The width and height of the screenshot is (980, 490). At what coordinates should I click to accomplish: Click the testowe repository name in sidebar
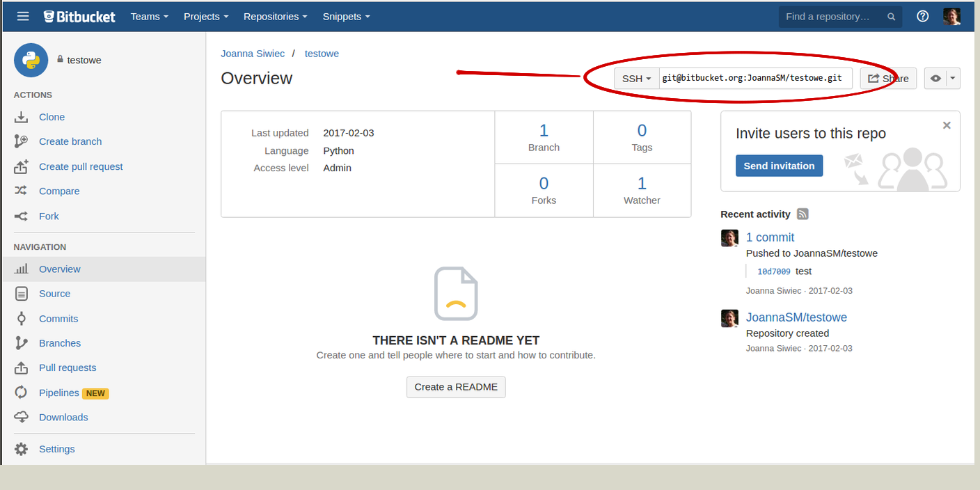click(84, 61)
